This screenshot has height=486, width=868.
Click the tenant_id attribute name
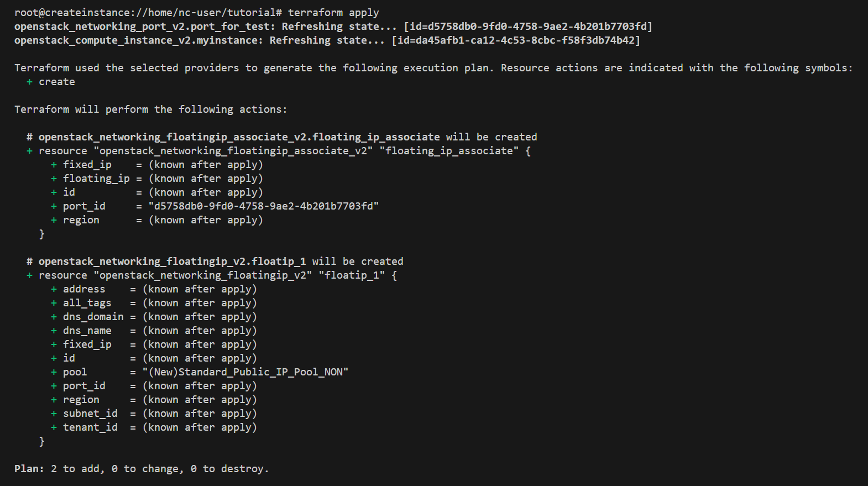[90, 427]
